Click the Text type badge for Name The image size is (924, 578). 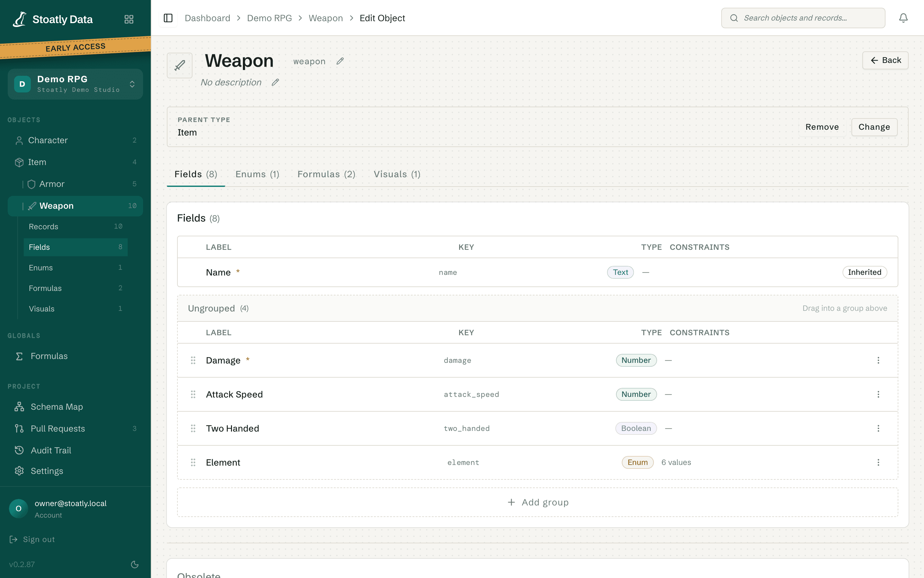(620, 272)
